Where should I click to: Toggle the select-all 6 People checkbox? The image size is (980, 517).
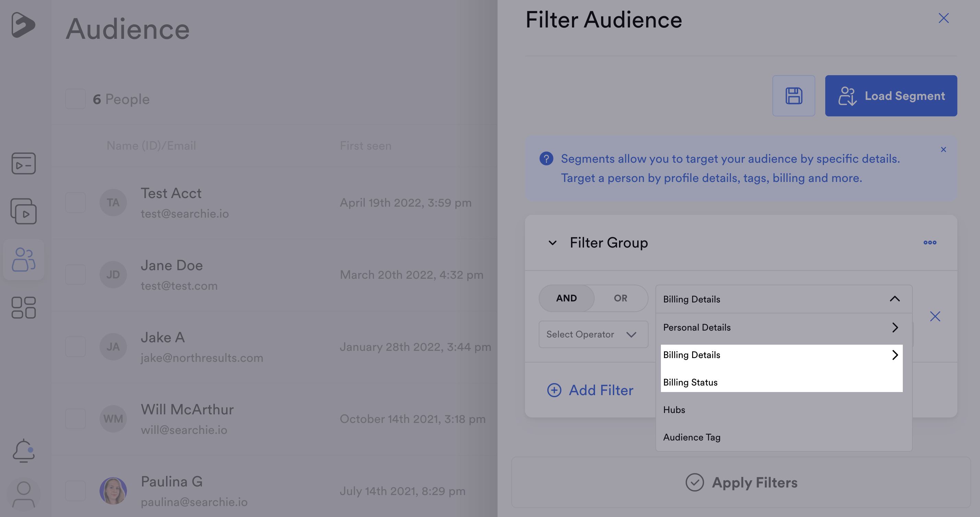(75, 99)
